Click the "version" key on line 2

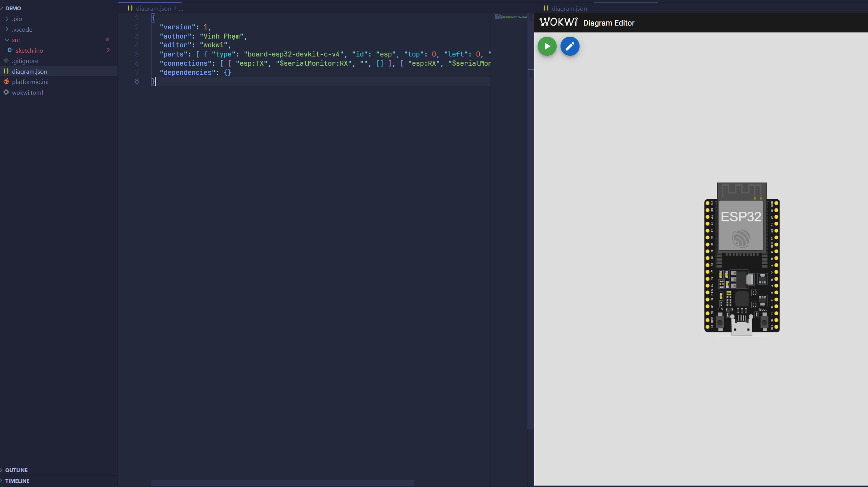click(177, 27)
